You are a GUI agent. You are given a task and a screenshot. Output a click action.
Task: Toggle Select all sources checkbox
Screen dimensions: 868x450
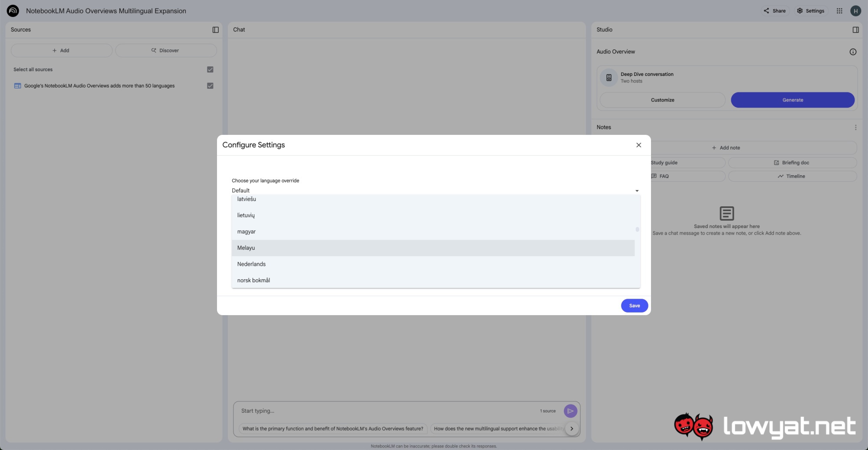click(x=210, y=69)
